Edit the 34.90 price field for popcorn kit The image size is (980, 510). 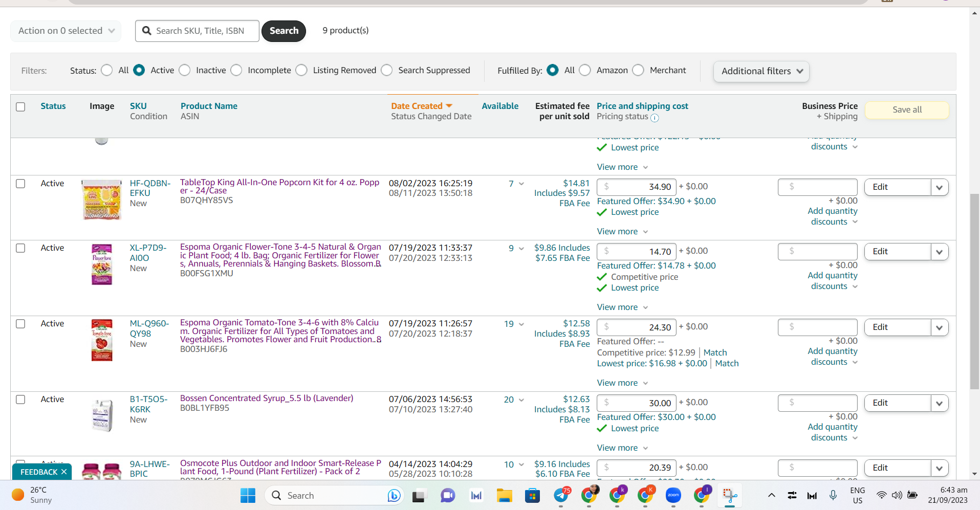pyautogui.click(x=637, y=187)
